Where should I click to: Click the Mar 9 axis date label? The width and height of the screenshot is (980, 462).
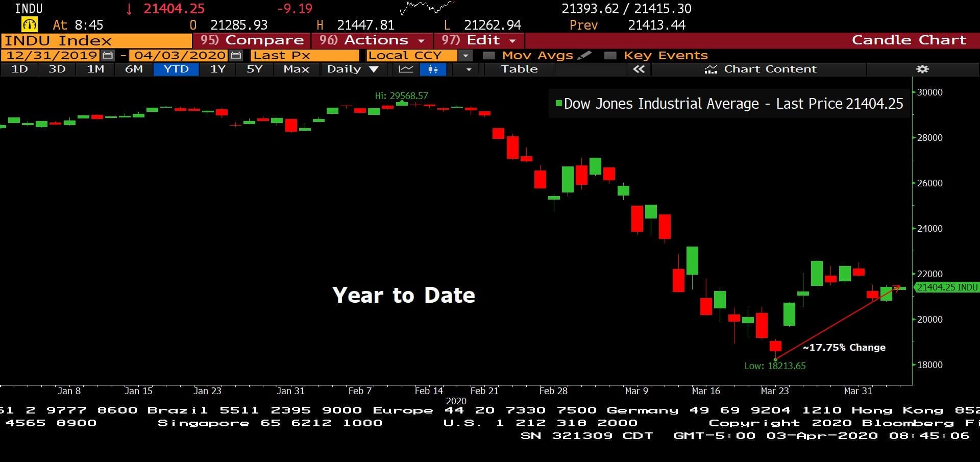(x=636, y=391)
